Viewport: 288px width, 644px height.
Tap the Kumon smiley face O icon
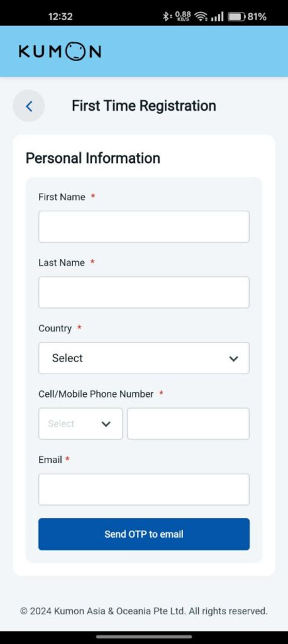click(74, 52)
